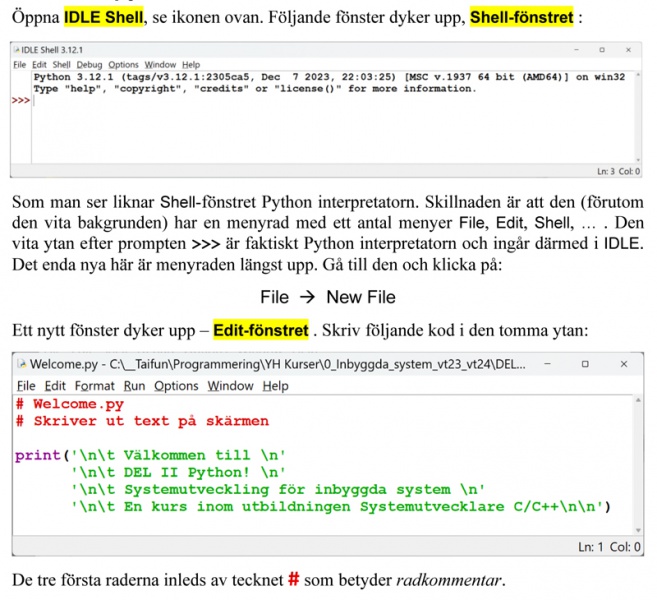Click the IDLE Shell title bar icon
The image size is (657, 600).
pyautogui.click(x=17, y=49)
